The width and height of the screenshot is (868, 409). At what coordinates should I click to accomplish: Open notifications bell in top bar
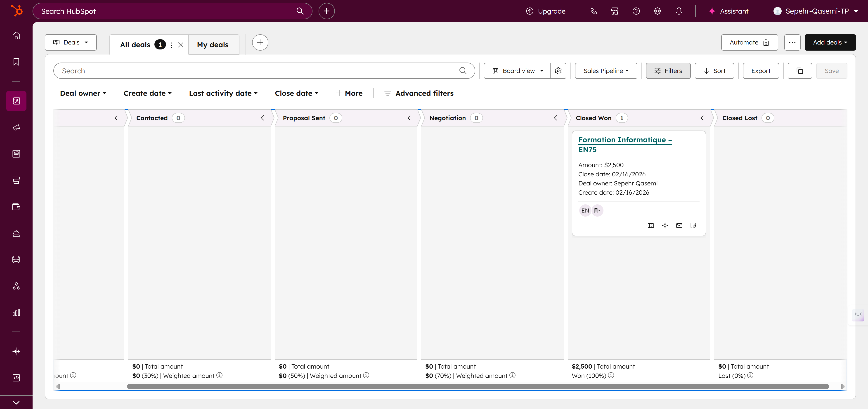[x=679, y=11]
